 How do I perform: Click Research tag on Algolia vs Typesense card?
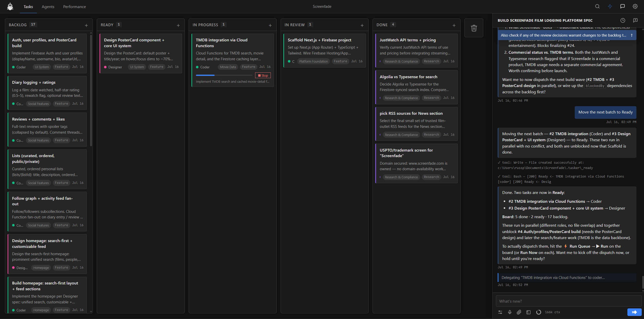pyautogui.click(x=431, y=98)
